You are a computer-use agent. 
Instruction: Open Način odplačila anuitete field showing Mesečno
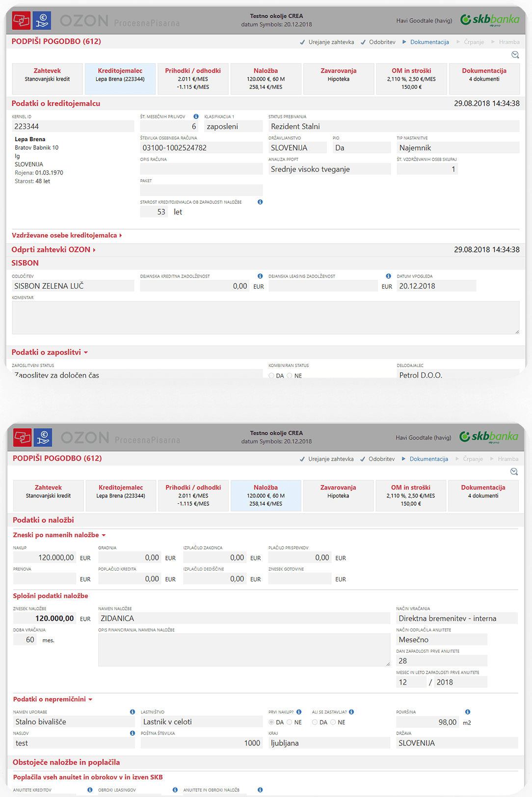click(x=442, y=639)
